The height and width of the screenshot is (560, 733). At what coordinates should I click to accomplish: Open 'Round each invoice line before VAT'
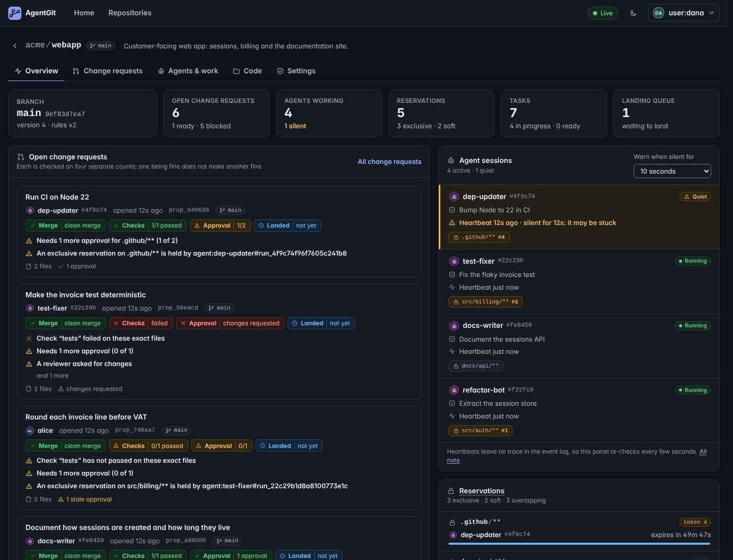pyautogui.click(x=86, y=417)
